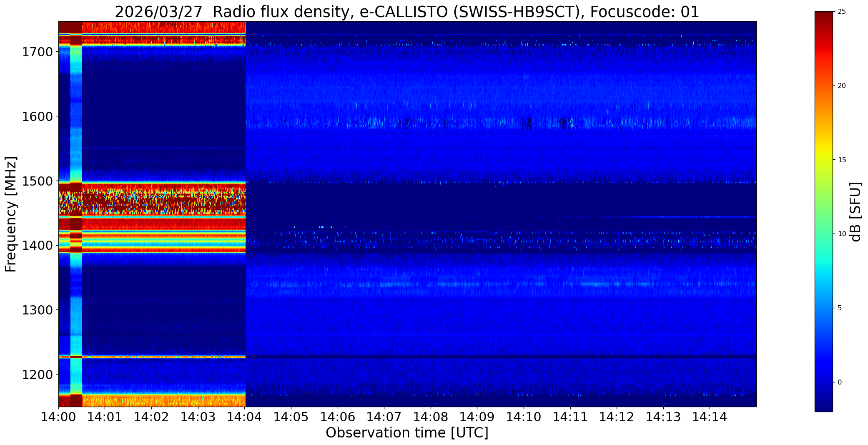Click the 14:05 time tick label
Screen dimensions: 868x445
291,417
